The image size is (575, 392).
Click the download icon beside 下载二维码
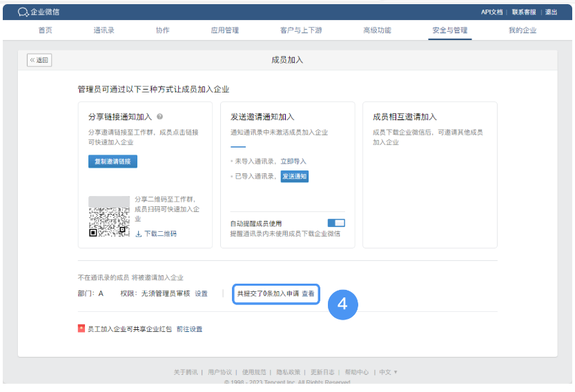138,234
